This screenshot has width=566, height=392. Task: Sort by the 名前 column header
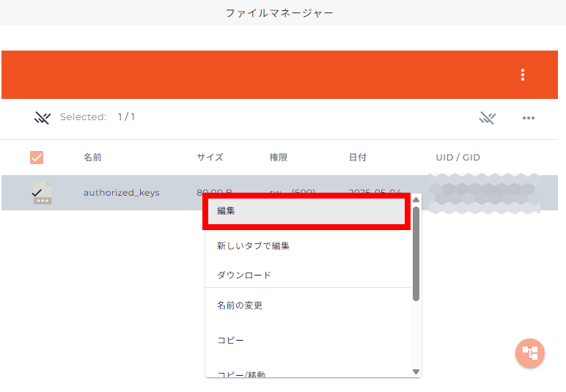pyautogui.click(x=92, y=158)
